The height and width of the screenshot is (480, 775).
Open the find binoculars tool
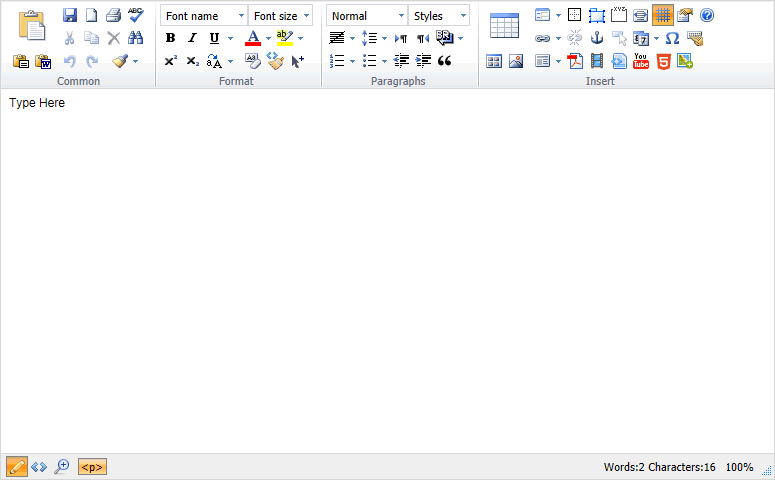[136, 38]
